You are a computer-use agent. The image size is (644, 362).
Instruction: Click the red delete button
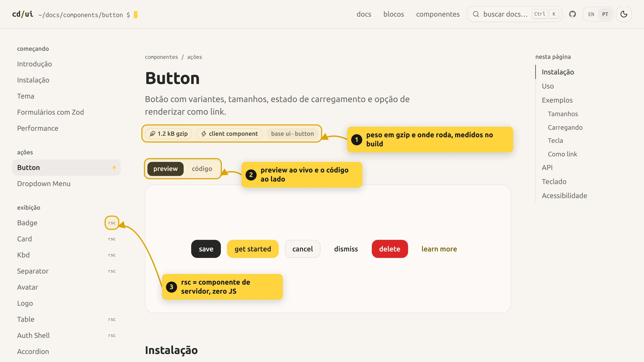pyautogui.click(x=390, y=249)
